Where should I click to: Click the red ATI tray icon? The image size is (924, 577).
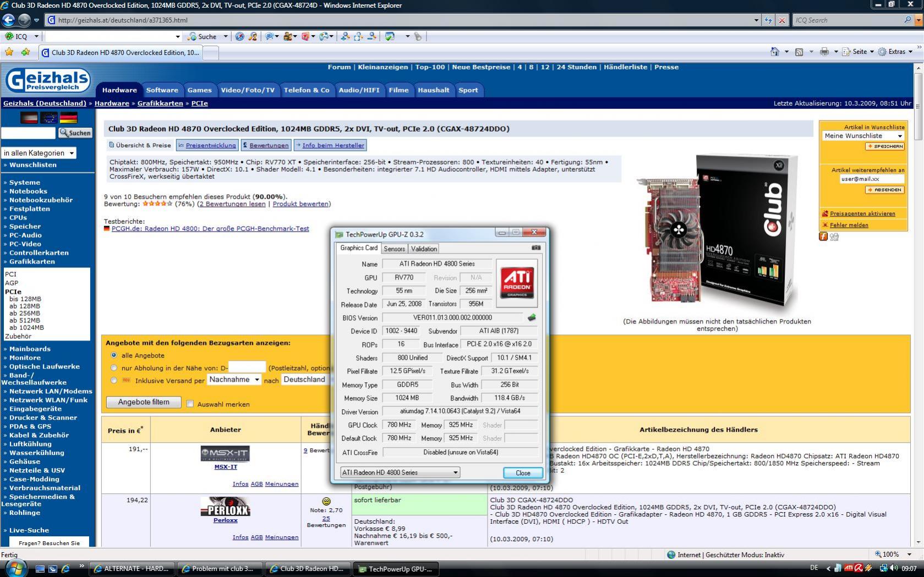pyautogui.click(x=849, y=568)
